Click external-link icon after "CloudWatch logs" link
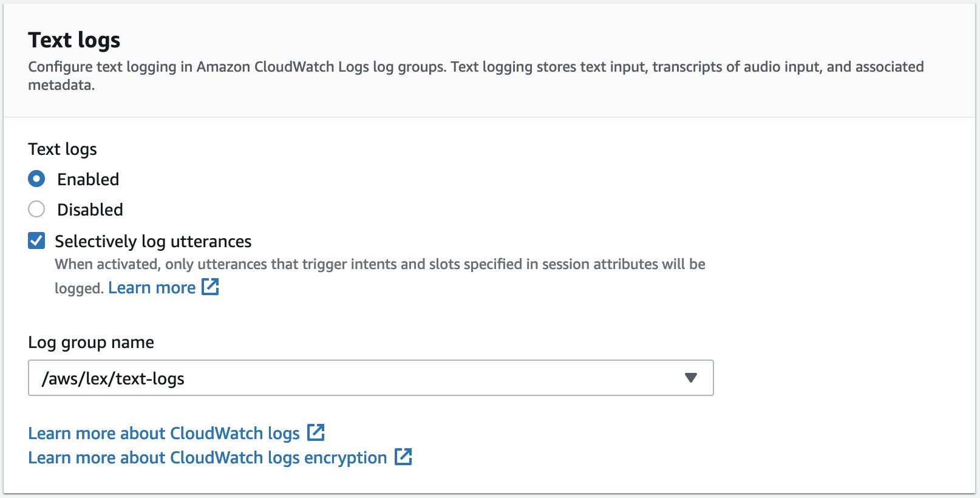 pyautogui.click(x=316, y=432)
